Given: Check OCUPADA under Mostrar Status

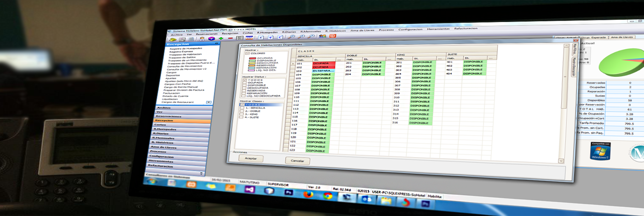Looking at the screenshot, I should (244, 83).
